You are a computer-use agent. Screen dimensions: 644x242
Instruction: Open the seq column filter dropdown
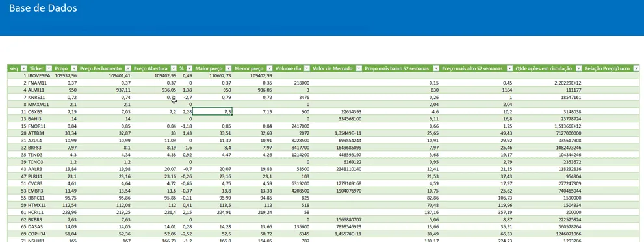tap(24, 68)
